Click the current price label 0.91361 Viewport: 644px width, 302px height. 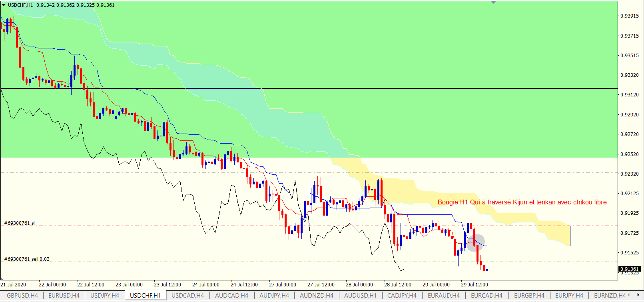(x=629, y=269)
